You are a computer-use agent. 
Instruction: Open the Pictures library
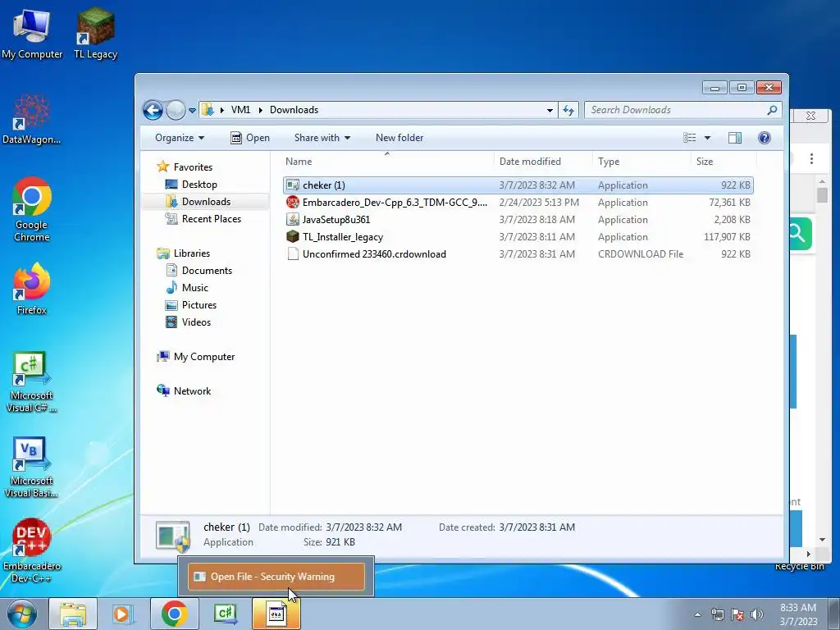pos(191,305)
